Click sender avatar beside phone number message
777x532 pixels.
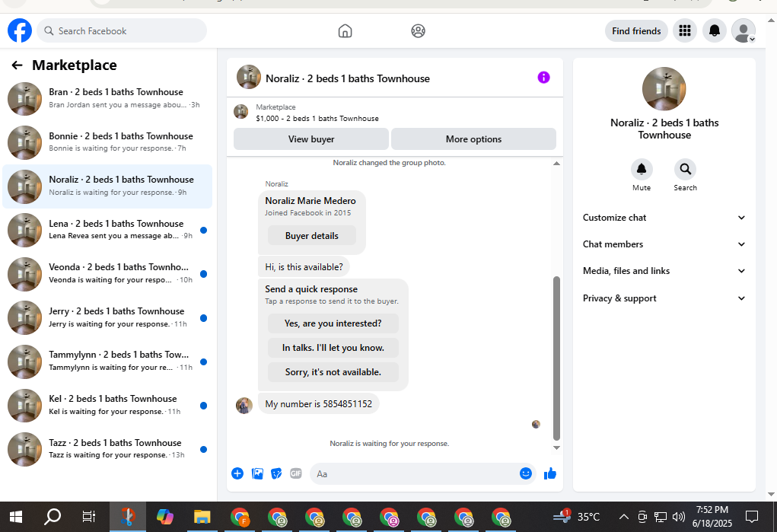coord(244,405)
